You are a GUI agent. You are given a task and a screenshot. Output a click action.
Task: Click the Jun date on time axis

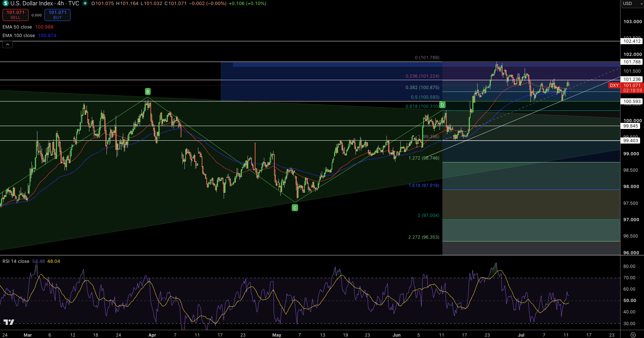tap(396, 335)
